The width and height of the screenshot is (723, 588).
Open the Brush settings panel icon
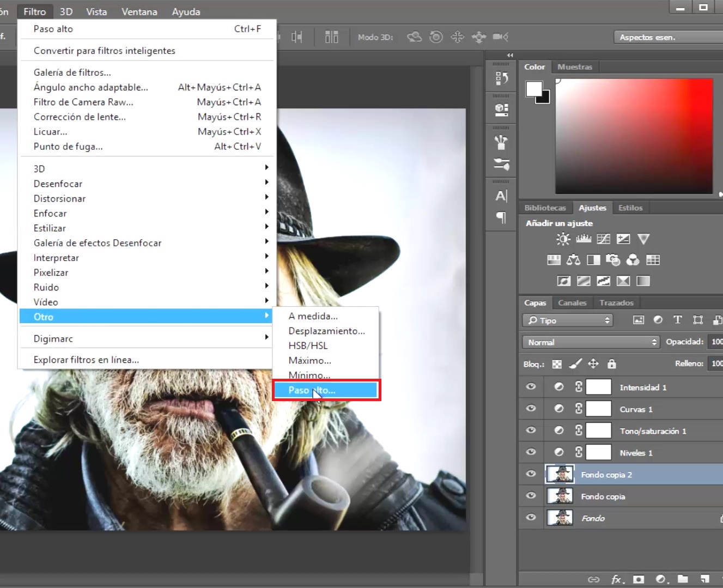pos(501,163)
